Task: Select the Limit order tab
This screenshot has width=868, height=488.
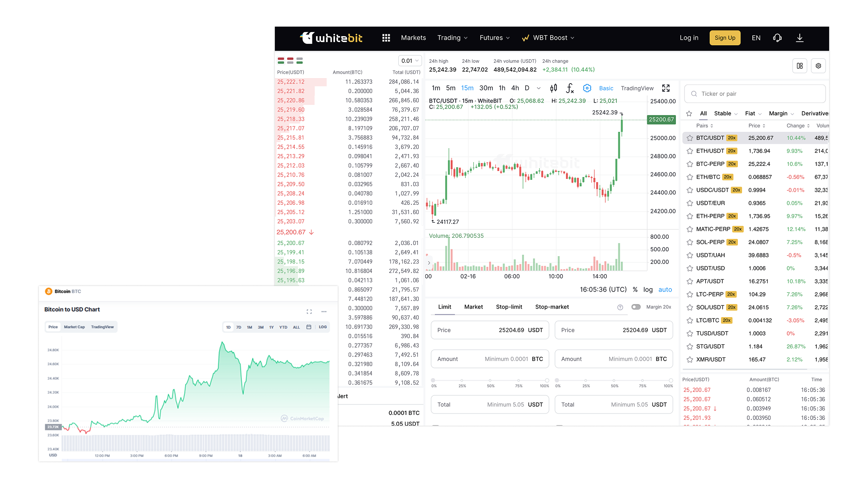Action: 444,307
